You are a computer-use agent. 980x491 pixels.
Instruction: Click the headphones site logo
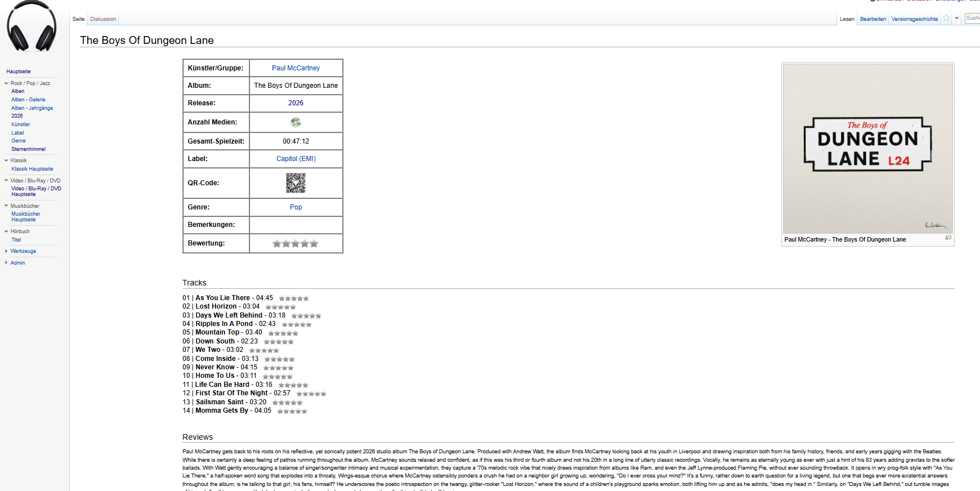coord(32,27)
